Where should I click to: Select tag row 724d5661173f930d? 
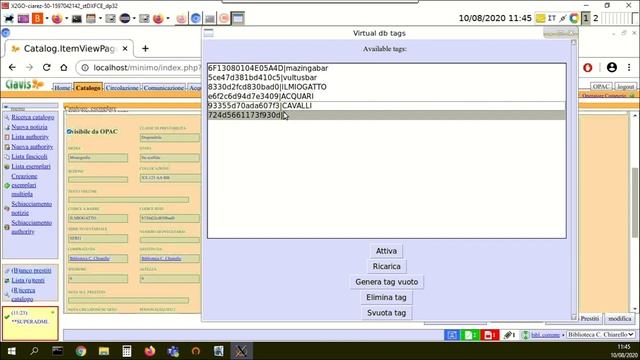pyautogui.click(x=387, y=115)
